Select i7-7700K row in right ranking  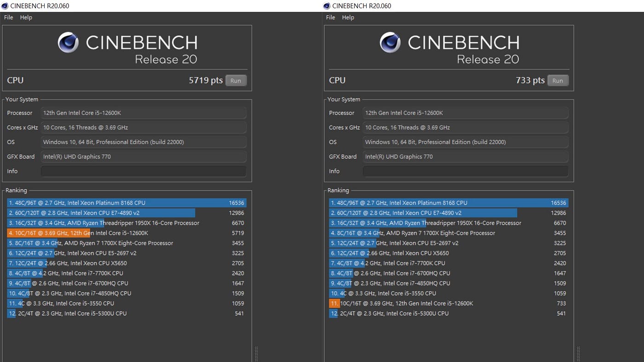(x=448, y=263)
